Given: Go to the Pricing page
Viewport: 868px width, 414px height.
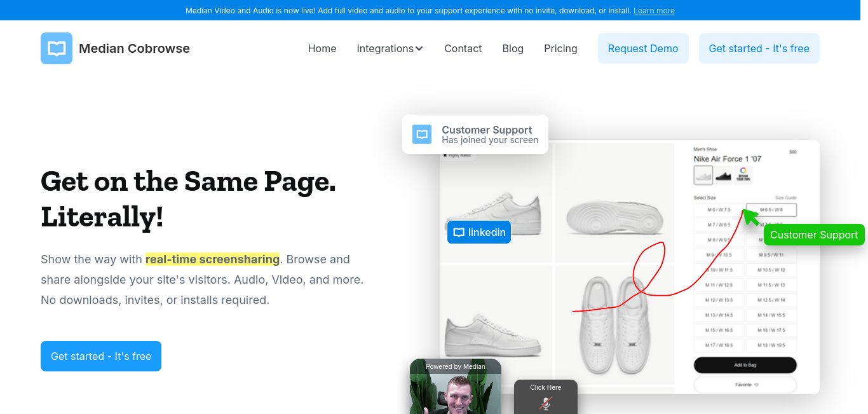Looking at the screenshot, I should [560, 48].
